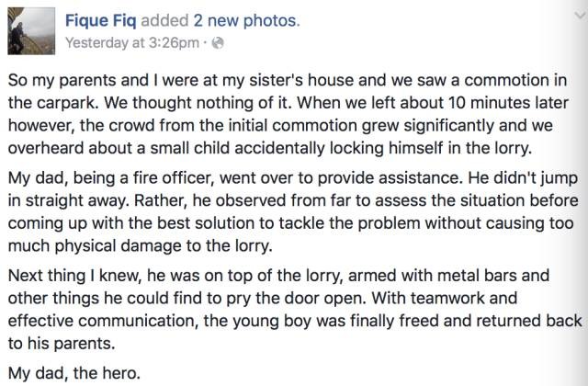
Task: Click the line starting 'in straight away. Rather'
Action: pyautogui.click(x=294, y=199)
